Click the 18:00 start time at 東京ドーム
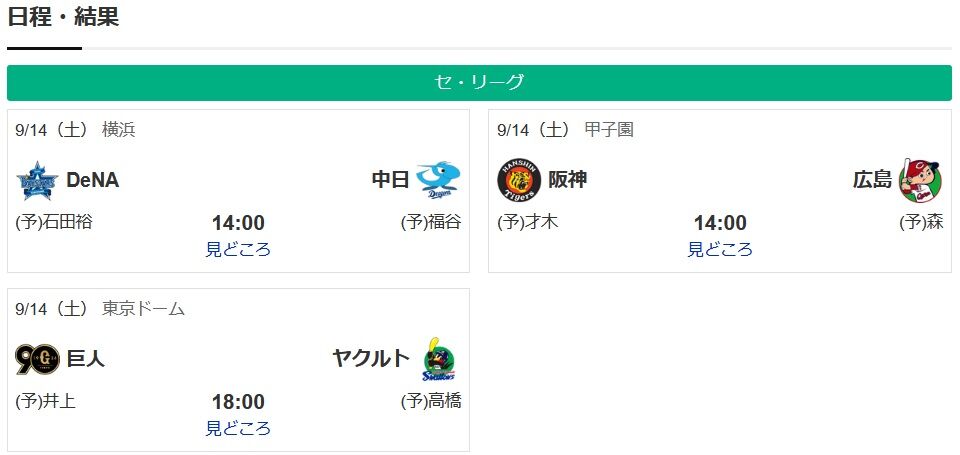The height and width of the screenshot is (455, 960). point(239,402)
